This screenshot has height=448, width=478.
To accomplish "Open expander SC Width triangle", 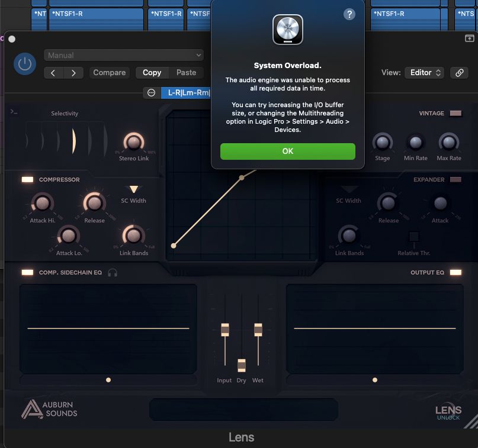I will click(349, 189).
